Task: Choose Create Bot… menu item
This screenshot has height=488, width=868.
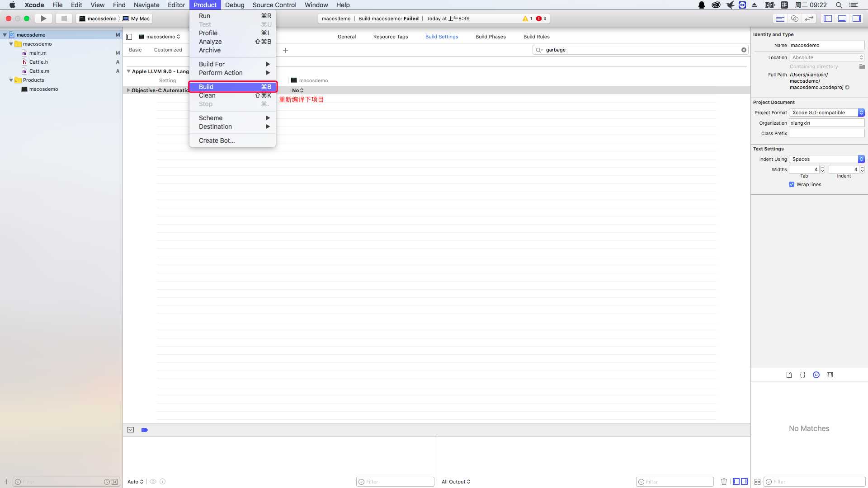Action: point(232,141)
